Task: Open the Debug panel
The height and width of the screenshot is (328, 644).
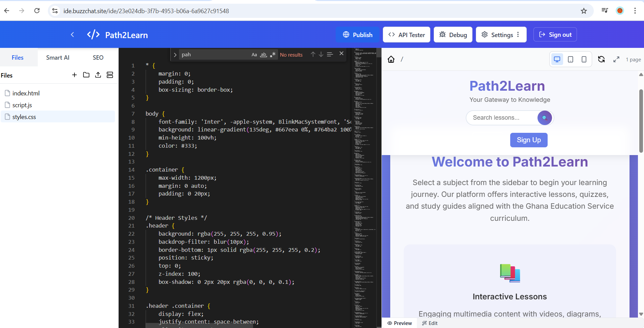Action: 453,35
